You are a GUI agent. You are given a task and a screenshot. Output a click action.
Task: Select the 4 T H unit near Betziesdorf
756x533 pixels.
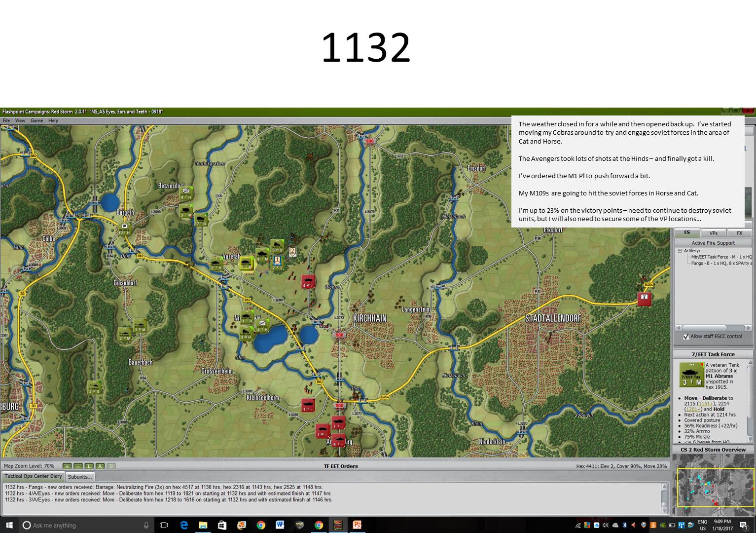point(186,193)
